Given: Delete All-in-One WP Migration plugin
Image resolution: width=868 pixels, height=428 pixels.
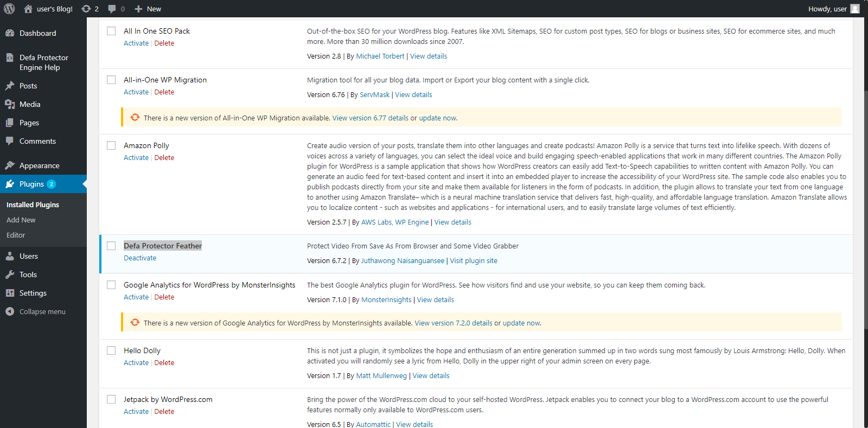Looking at the screenshot, I should [164, 92].
